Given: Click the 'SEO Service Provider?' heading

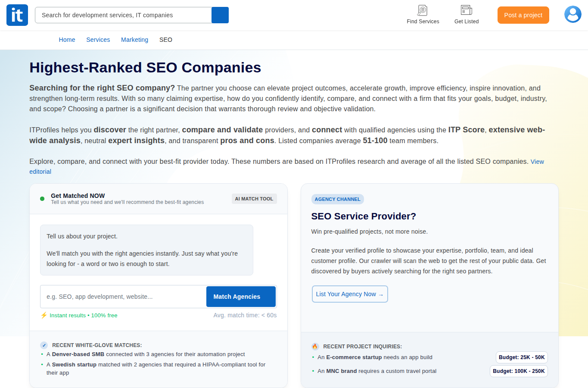Looking at the screenshot, I should pos(364,216).
